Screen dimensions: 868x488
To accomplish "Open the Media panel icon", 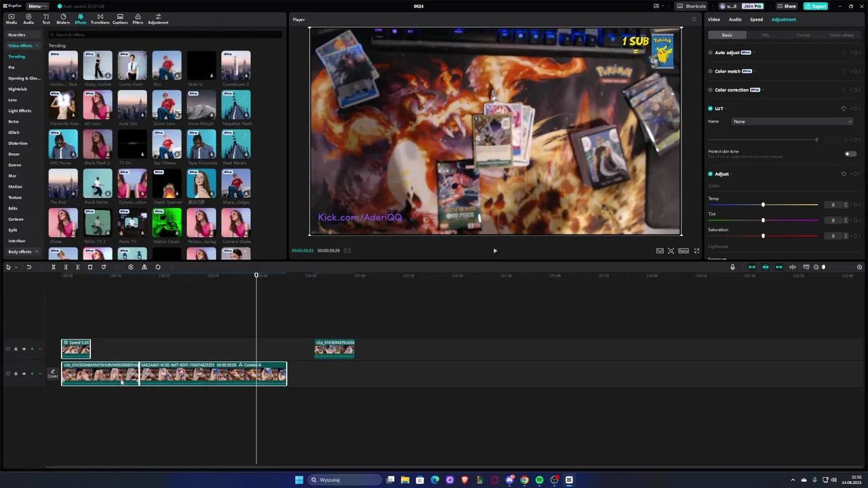I will tap(11, 19).
